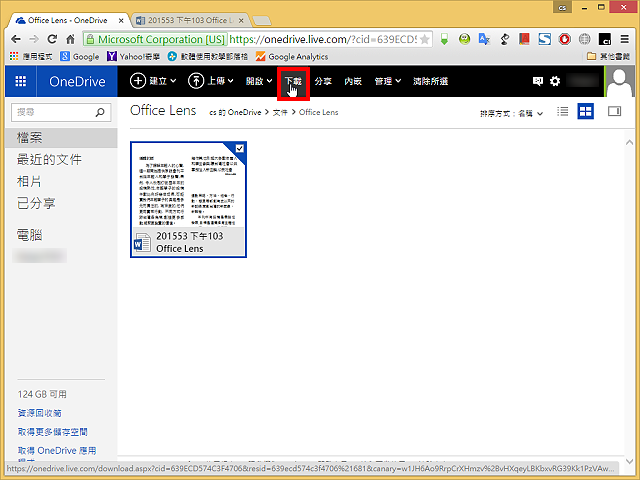Click the blue S extension icon
Viewport: 640px width, 480px height.
pos(544,39)
